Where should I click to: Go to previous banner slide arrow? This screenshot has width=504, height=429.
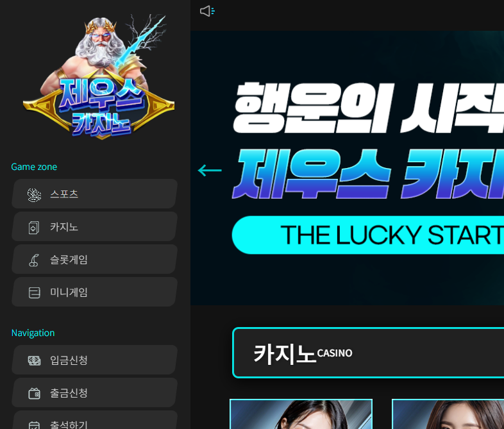(210, 171)
